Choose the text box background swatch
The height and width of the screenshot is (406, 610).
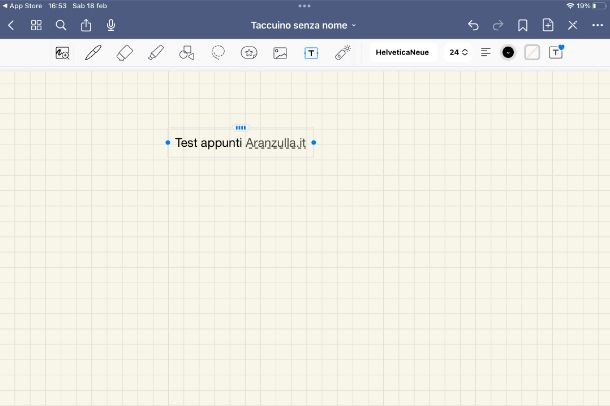click(532, 52)
